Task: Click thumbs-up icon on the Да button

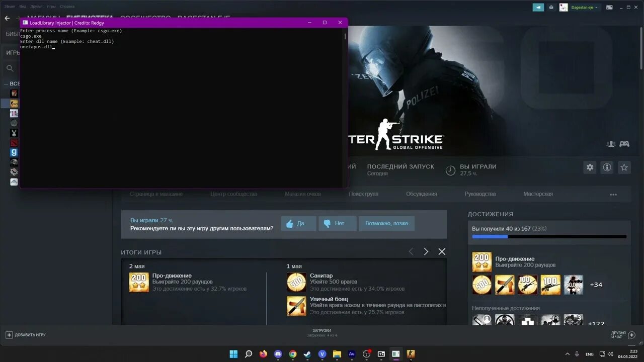Action: 289,224
